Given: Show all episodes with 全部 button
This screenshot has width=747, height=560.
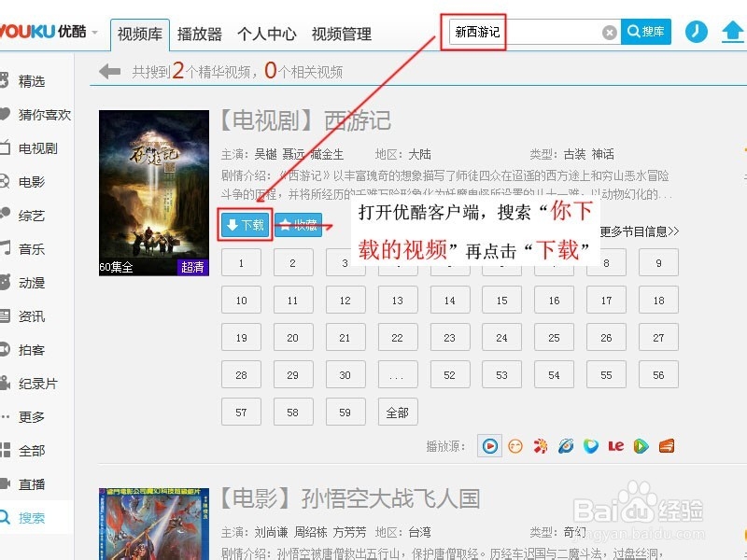Looking at the screenshot, I should (x=398, y=412).
